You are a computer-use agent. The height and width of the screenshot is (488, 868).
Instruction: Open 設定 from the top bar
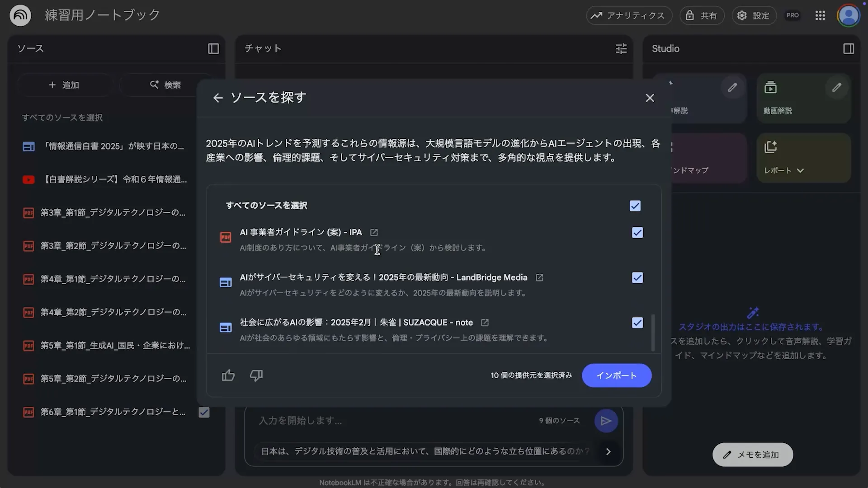click(x=754, y=15)
